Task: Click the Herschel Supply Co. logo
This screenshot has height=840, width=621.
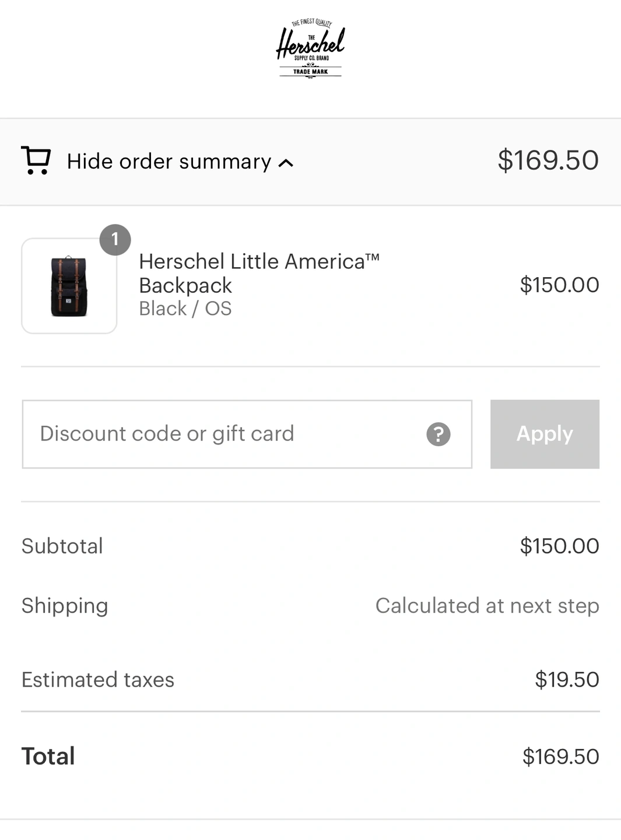Action: (310, 49)
